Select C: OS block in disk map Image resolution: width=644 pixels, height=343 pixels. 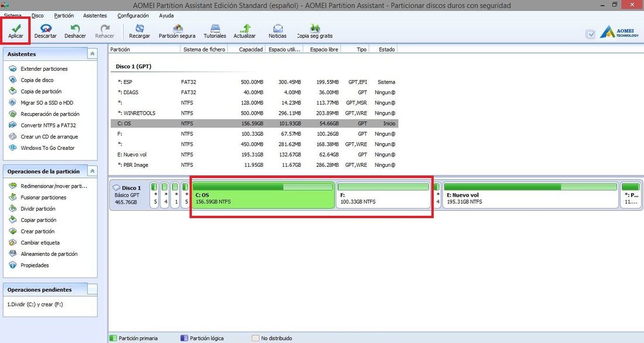click(x=263, y=195)
